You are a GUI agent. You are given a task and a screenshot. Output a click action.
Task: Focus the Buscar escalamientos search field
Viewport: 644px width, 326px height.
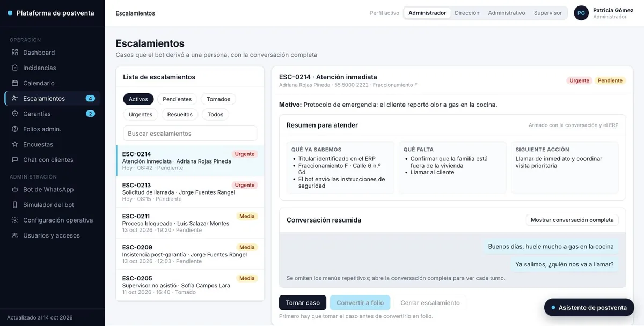coord(190,133)
